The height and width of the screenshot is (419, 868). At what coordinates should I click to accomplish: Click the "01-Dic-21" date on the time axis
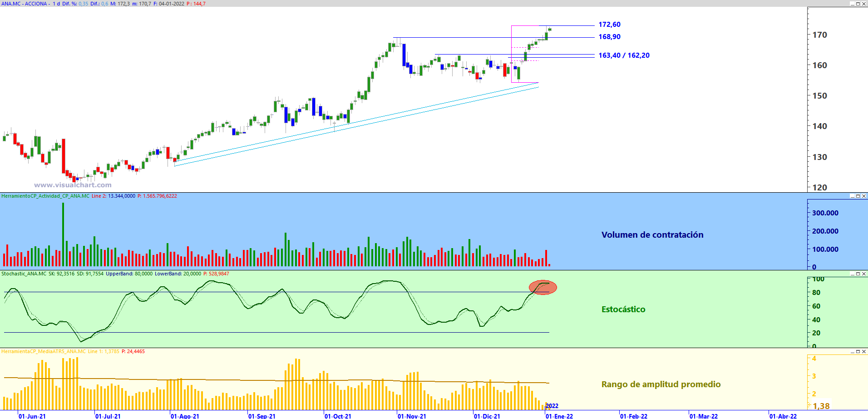(487, 416)
